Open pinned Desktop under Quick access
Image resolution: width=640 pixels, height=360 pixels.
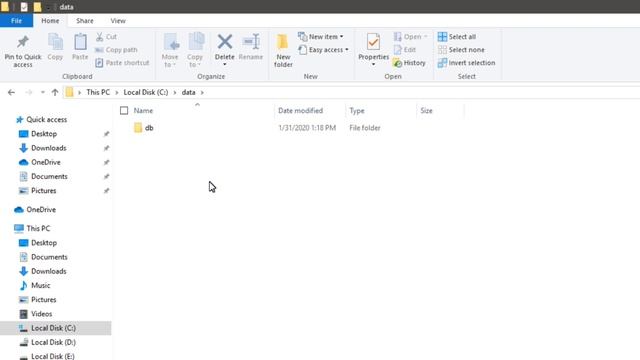(44, 134)
